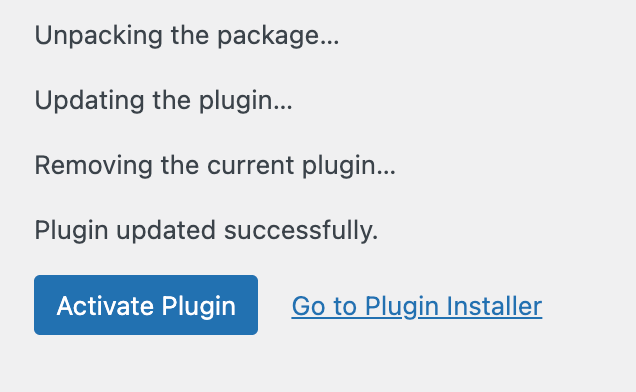
Task: Click the word 'Installer' in the blue link
Action: [x=494, y=306]
